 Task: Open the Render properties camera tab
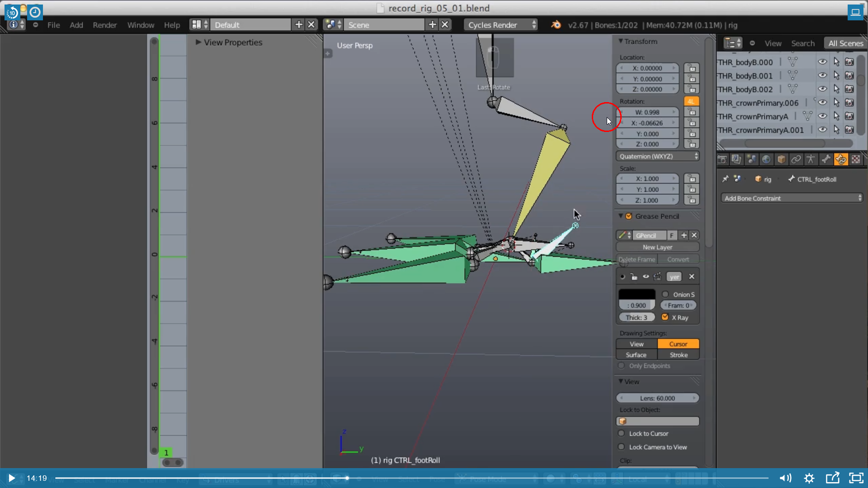point(722,160)
